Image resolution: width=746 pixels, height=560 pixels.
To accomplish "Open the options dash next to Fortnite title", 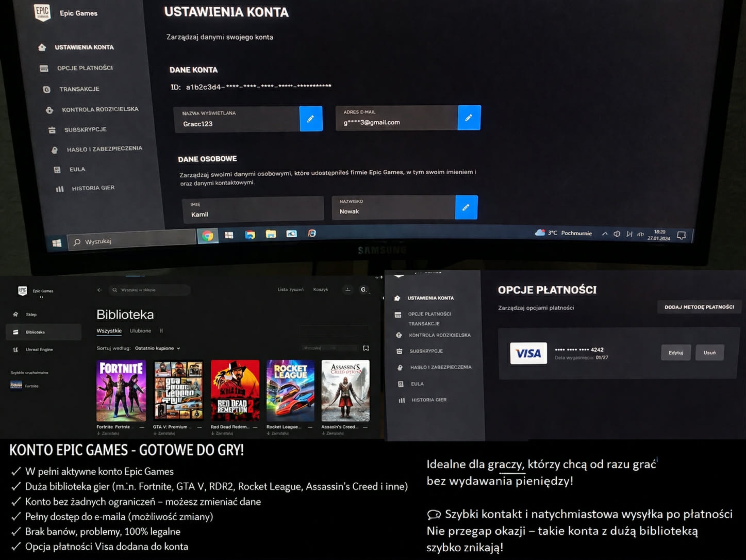I will [x=142, y=427].
